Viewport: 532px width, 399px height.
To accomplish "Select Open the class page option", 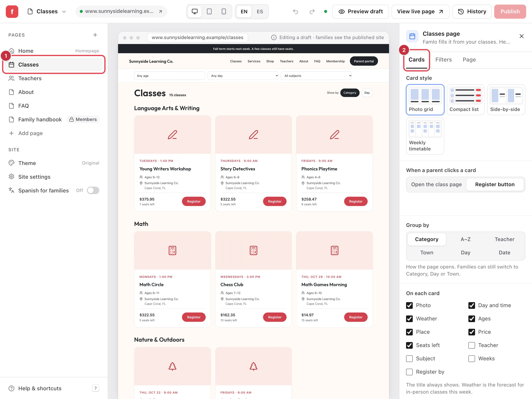I will [x=436, y=185].
